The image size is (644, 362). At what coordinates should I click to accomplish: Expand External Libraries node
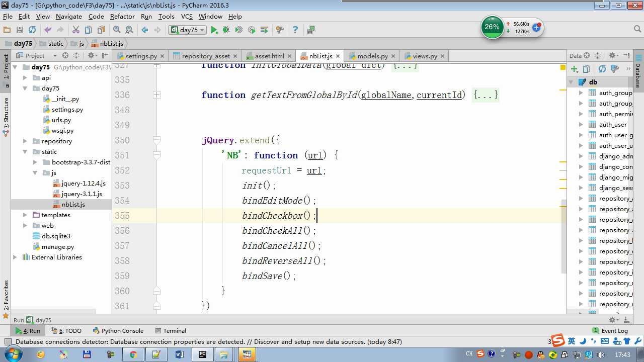(15, 257)
